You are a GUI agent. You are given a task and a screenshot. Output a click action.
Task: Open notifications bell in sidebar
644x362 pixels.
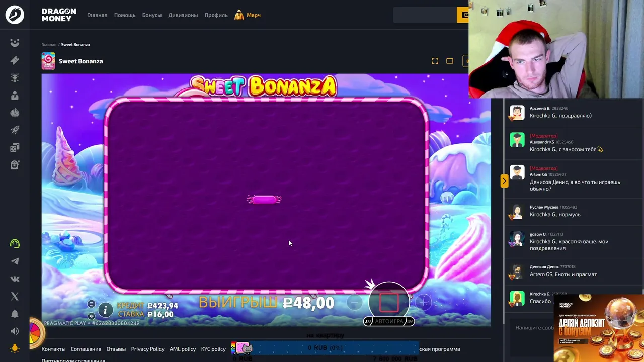point(15,314)
